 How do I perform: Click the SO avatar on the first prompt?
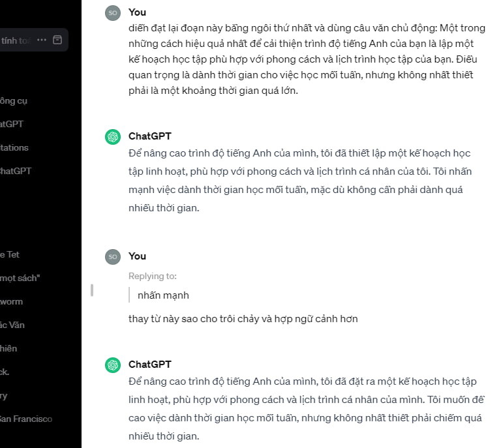click(x=113, y=12)
